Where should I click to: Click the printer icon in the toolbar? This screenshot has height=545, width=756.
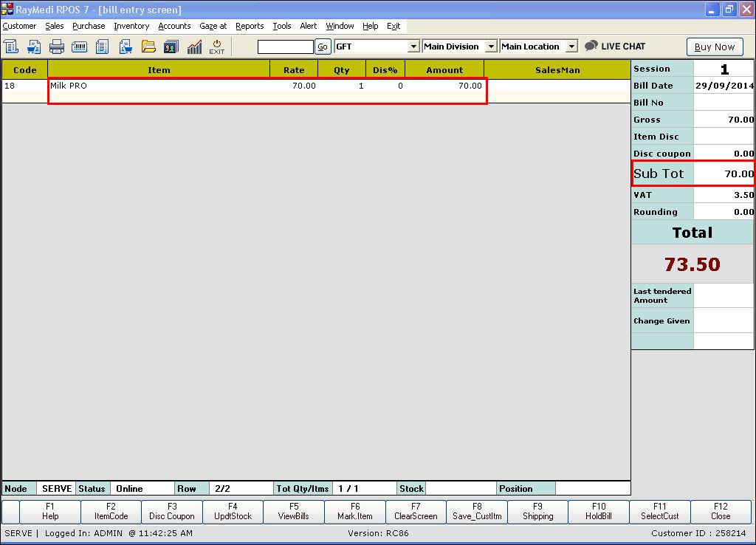[x=56, y=47]
